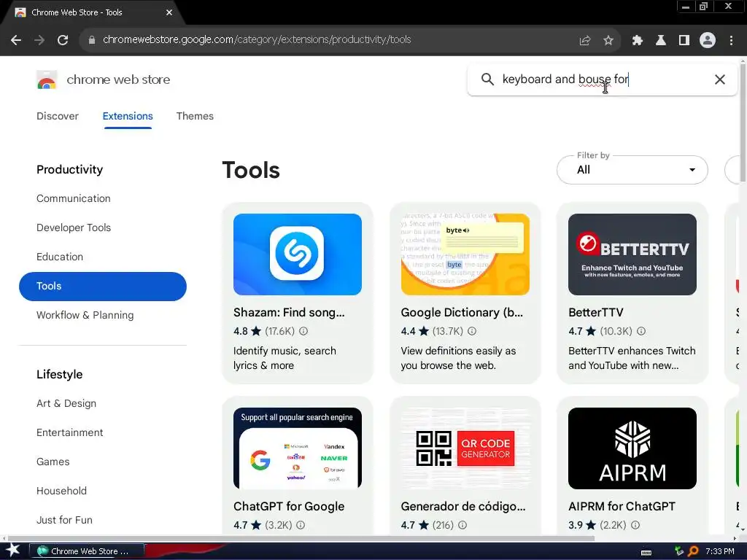
Task: Show rating info icon for Generador de código
Action: click(462, 525)
